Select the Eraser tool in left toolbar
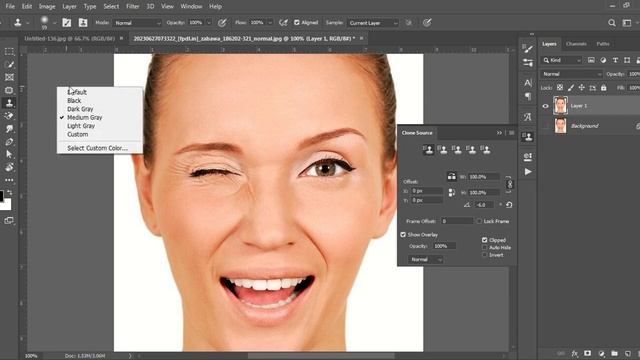640x360 pixels. click(9, 116)
